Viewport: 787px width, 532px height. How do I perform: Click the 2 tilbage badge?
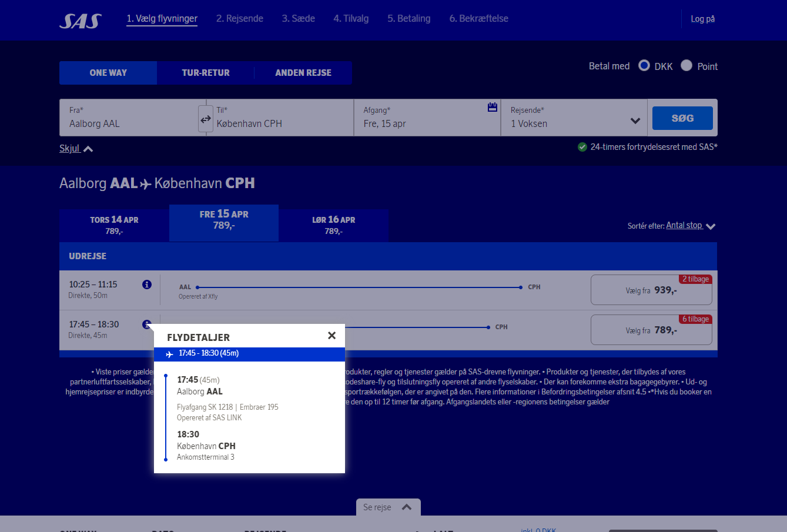point(695,279)
